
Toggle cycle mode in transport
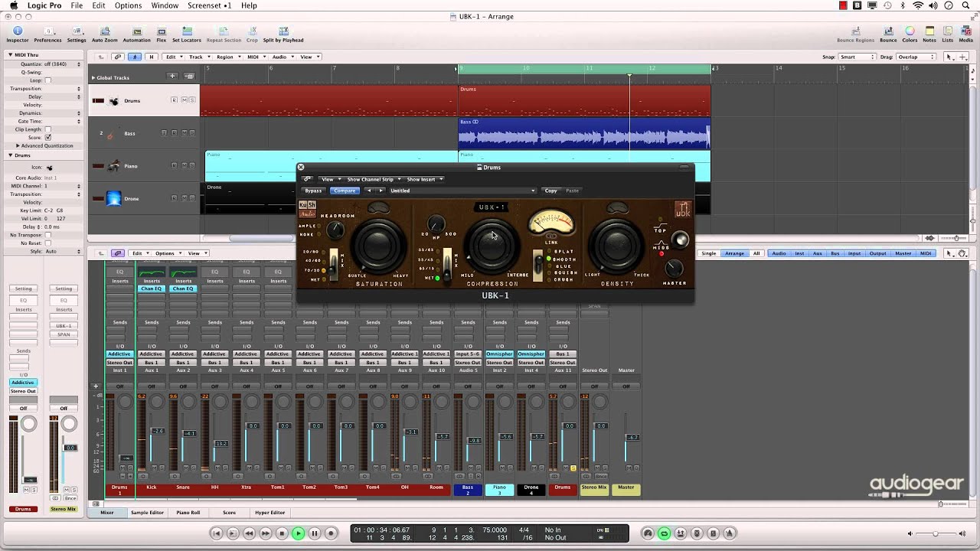tap(664, 533)
